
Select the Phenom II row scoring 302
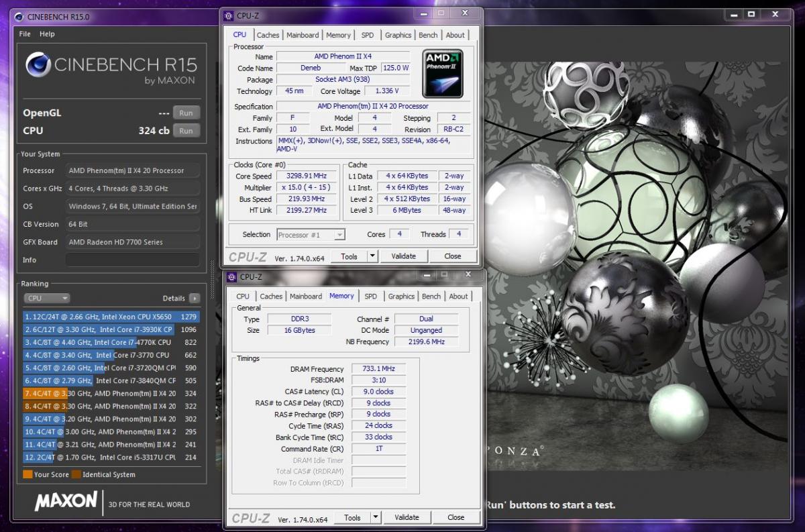111,419
